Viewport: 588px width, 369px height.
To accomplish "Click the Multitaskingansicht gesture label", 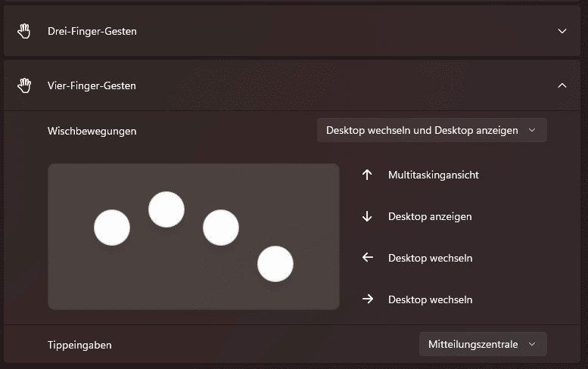I will (x=434, y=175).
